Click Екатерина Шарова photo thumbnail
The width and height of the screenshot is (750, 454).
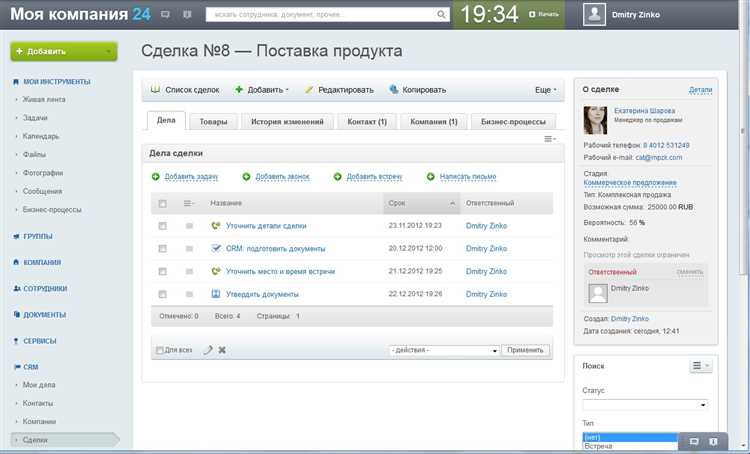595,120
